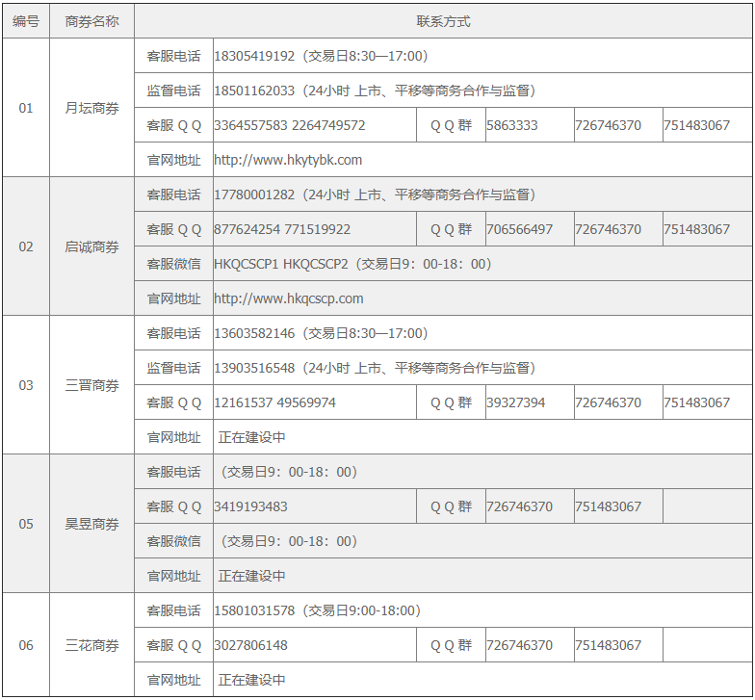
Task: Click QQ group number 5863333
Action: (x=512, y=125)
